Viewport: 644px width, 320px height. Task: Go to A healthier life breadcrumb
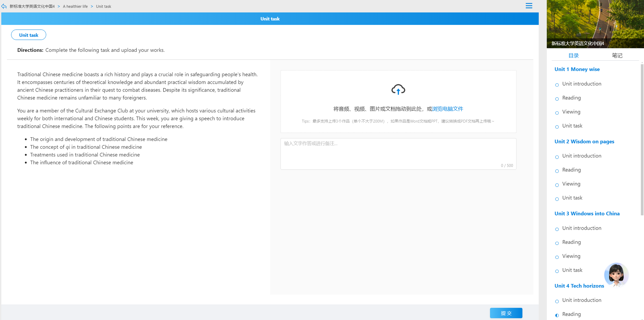pos(75,6)
